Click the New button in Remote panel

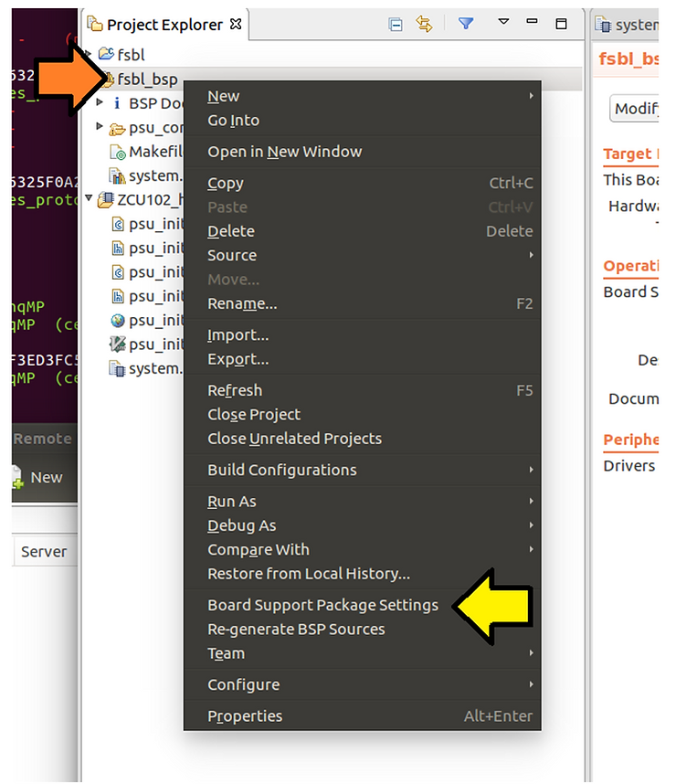[x=38, y=478]
